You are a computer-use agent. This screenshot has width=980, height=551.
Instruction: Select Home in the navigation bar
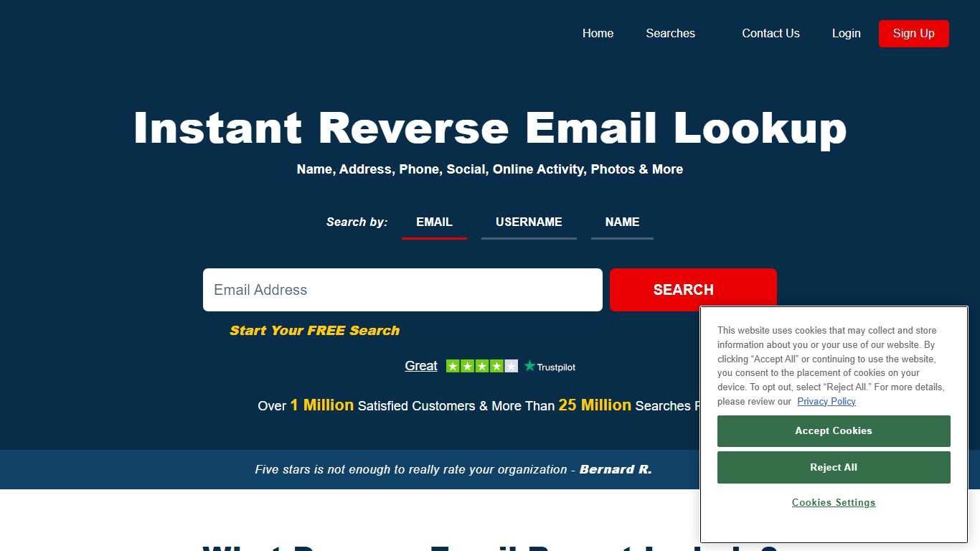pyautogui.click(x=598, y=33)
